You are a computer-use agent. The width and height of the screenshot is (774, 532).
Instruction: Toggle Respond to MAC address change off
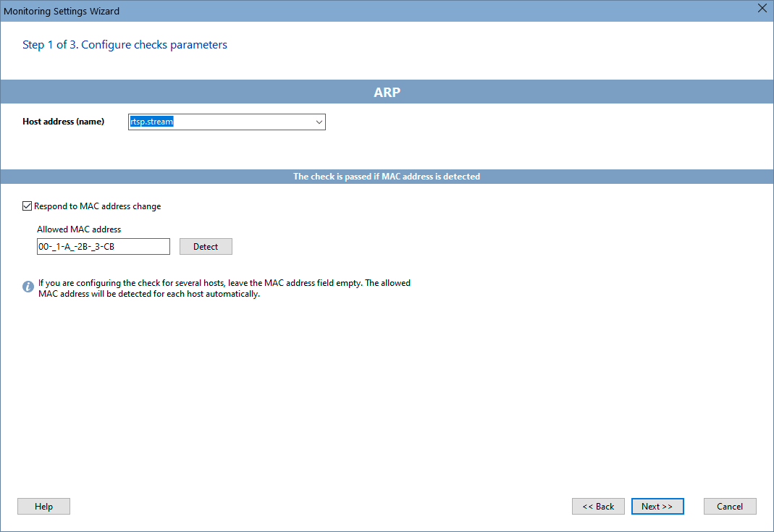(x=27, y=206)
